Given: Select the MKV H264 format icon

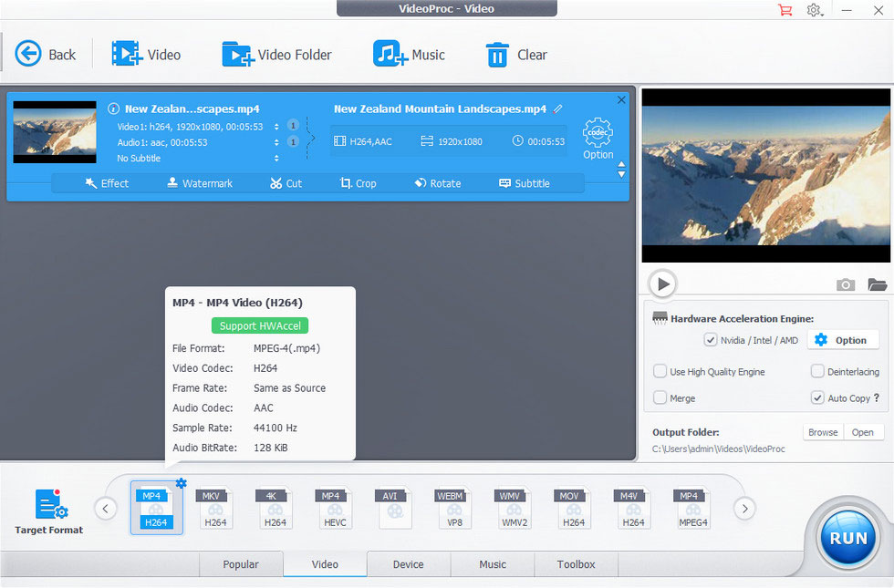Looking at the screenshot, I should (215, 509).
